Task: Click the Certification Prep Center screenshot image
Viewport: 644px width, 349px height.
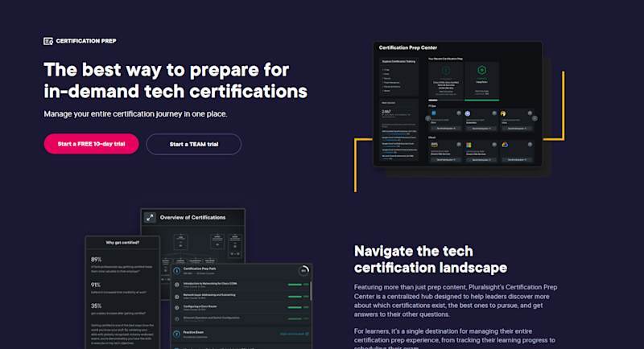Action: (x=457, y=105)
